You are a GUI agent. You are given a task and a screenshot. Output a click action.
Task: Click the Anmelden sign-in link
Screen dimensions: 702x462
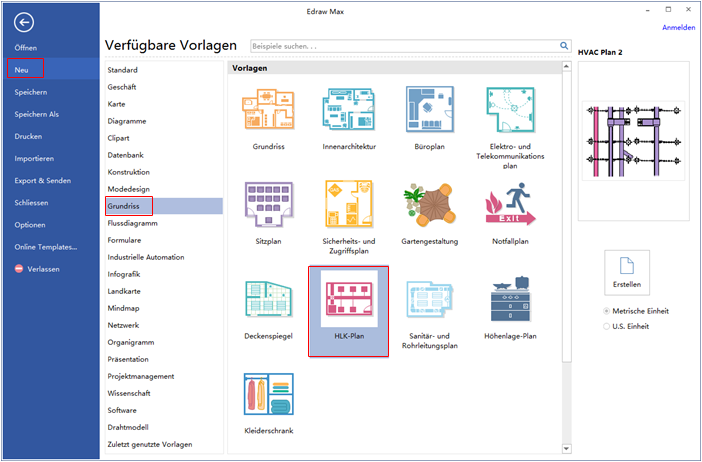tap(679, 27)
